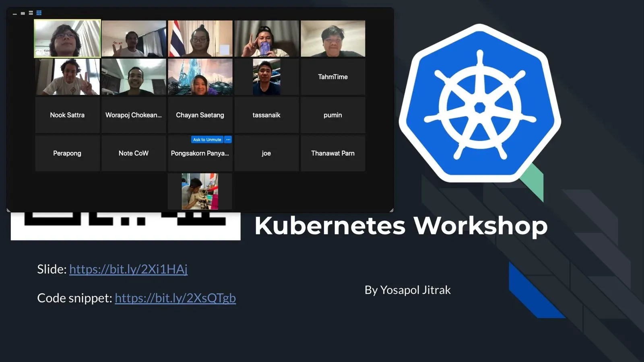Switch Zoom to single active speaker view

pyautogui.click(x=23, y=13)
